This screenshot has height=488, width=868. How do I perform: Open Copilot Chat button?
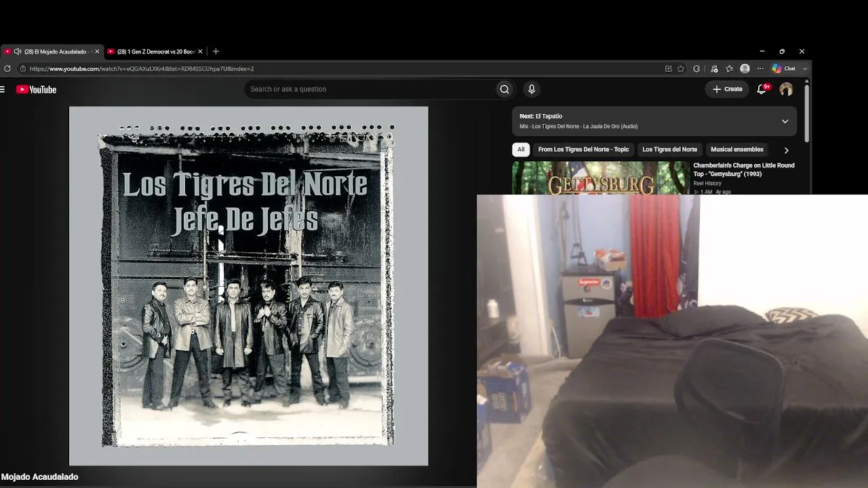click(x=784, y=68)
